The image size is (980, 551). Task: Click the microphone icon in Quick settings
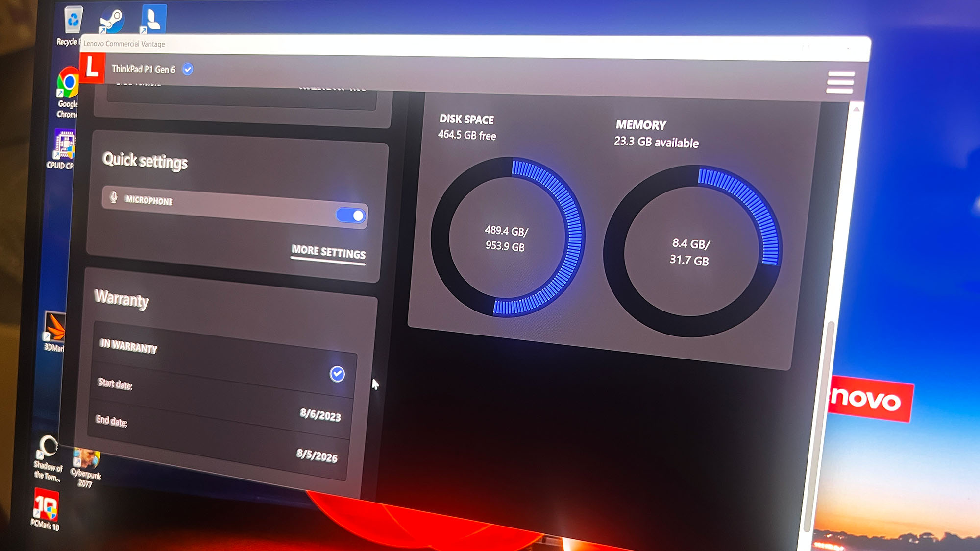click(114, 197)
